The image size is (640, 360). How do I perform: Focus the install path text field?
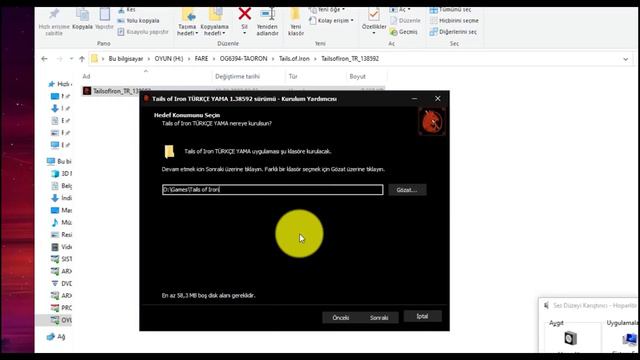tap(273, 189)
